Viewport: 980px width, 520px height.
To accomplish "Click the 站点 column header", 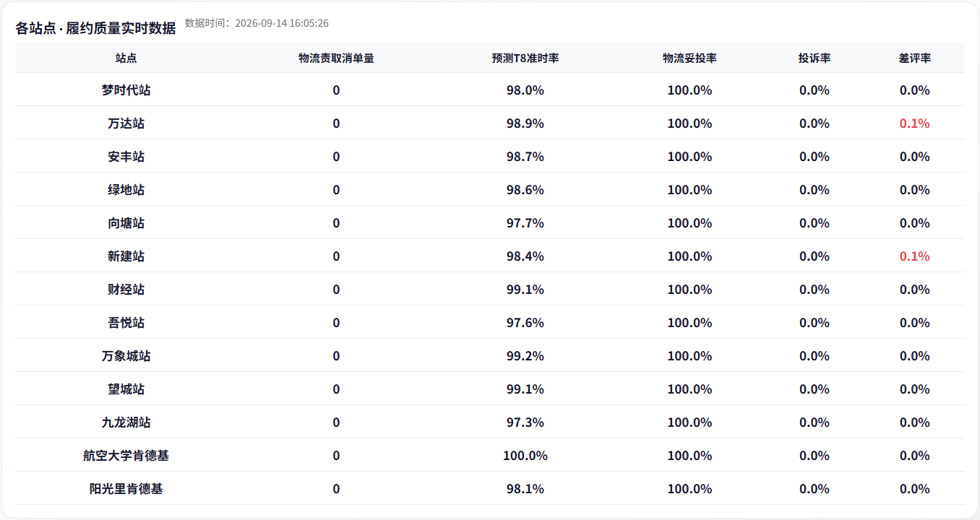I will (x=126, y=58).
